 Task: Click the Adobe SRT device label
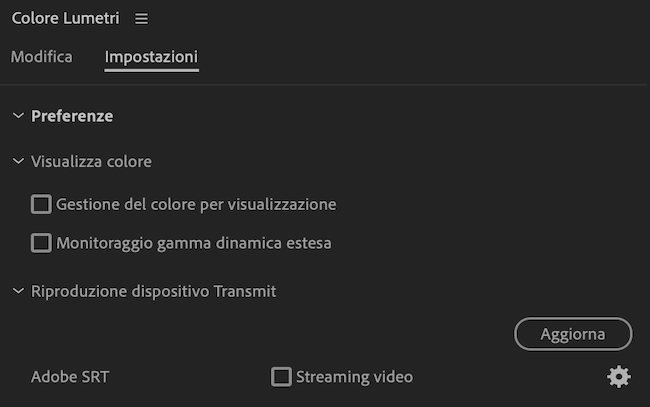pos(70,377)
